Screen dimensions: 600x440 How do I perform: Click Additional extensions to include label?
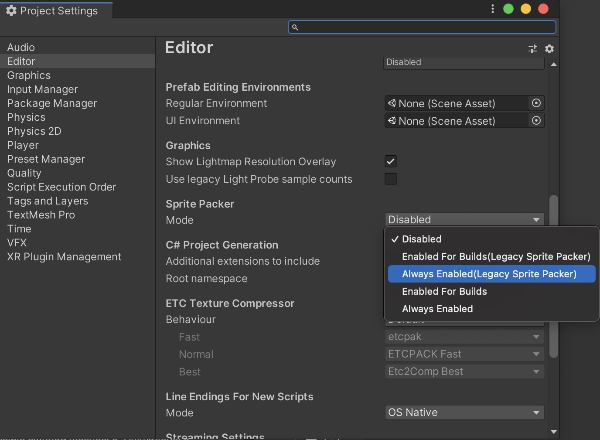click(243, 261)
